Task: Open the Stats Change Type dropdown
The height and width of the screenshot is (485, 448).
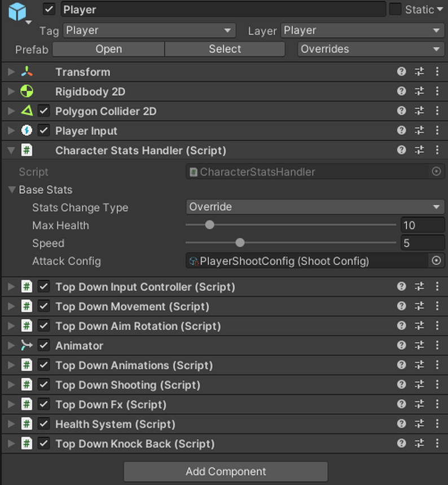Action: point(315,206)
